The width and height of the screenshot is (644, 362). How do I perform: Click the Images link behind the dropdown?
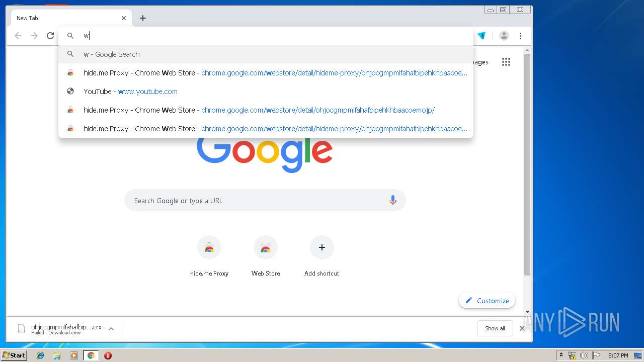point(480,62)
